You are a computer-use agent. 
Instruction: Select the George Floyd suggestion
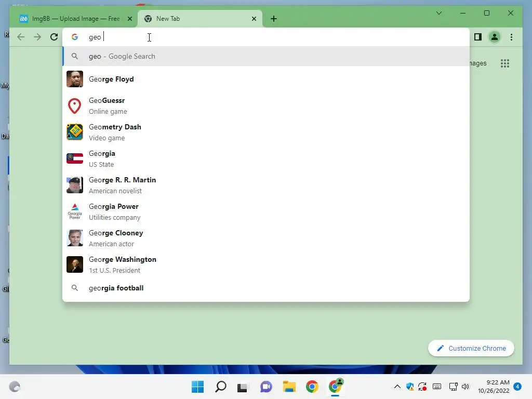[x=266, y=79]
